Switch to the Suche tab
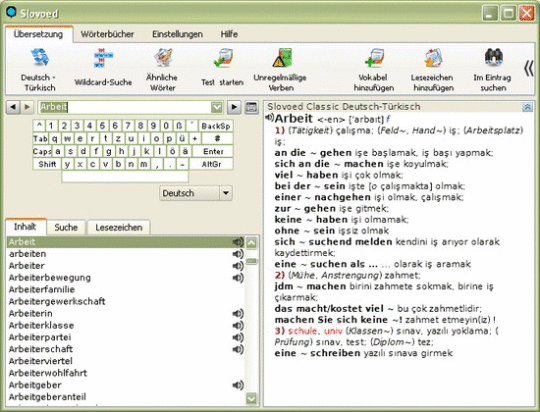The width and height of the screenshot is (540, 412). point(66,227)
